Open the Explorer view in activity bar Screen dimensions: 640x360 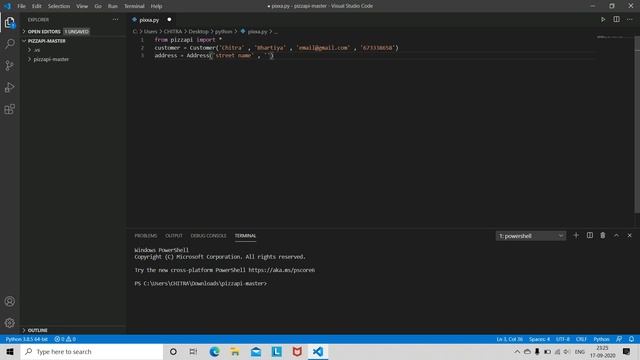tap(10, 22)
